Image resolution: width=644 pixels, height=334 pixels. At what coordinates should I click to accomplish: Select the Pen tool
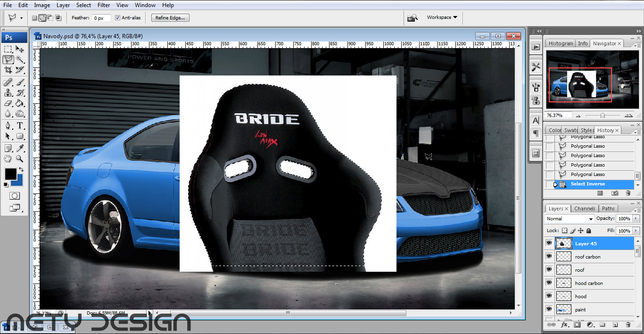[x=8, y=125]
